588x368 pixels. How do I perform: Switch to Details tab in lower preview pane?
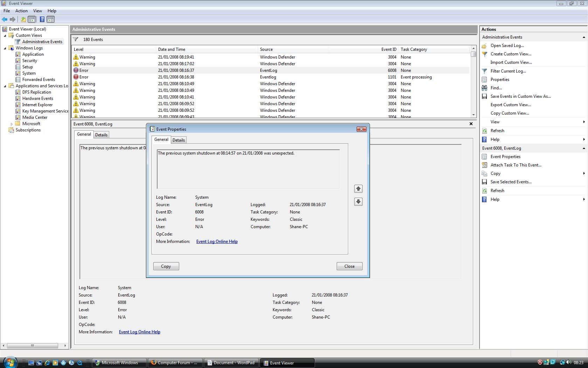coord(101,135)
